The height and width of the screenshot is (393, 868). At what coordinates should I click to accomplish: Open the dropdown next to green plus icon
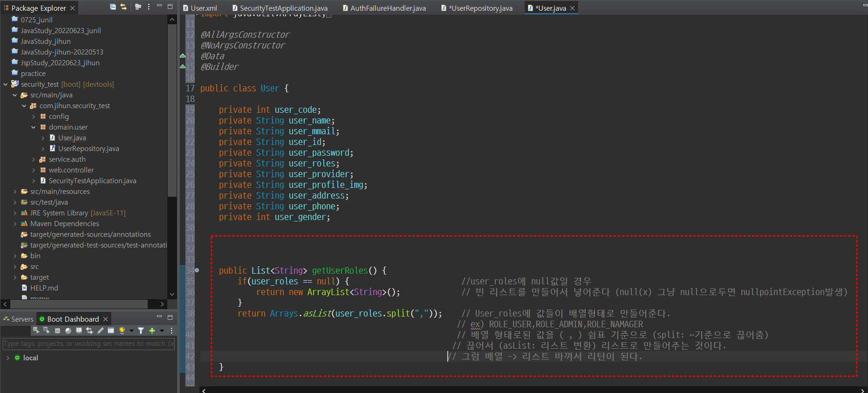click(162, 331)
